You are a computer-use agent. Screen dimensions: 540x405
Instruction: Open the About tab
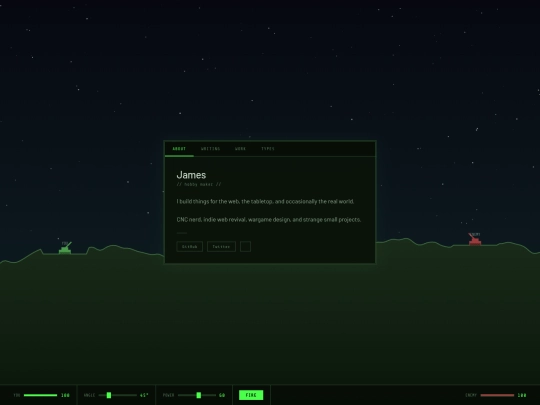[x=179, y=149]
